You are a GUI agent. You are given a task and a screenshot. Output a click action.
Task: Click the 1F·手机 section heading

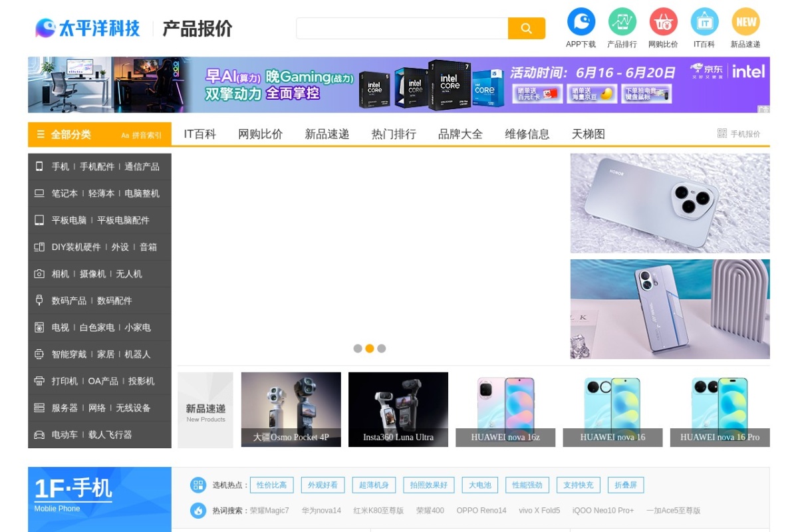coord(73,489)
